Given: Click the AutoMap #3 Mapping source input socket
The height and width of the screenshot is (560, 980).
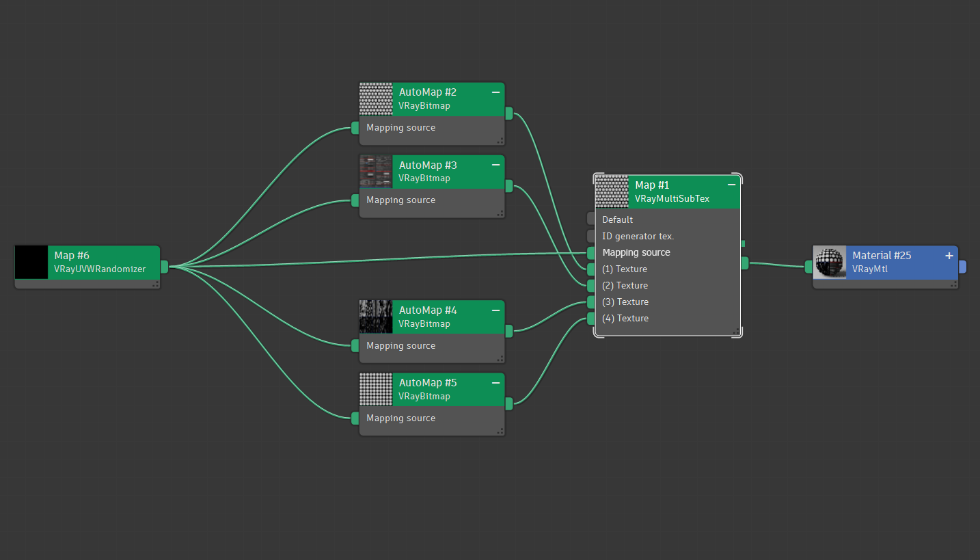Looking at the screenshot, I should click(x=355, y=200).
